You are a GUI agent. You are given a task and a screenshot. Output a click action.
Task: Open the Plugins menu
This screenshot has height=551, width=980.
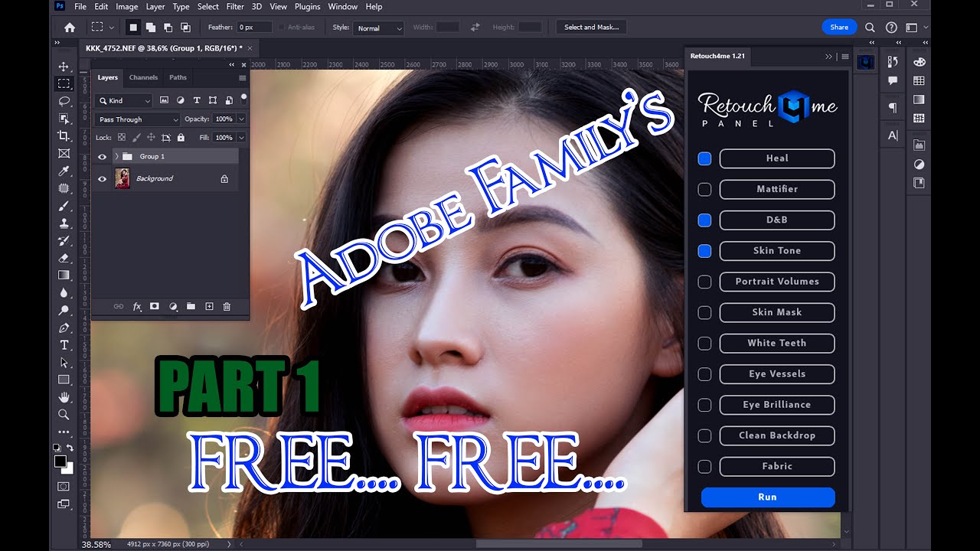click(x=307, y=6)
